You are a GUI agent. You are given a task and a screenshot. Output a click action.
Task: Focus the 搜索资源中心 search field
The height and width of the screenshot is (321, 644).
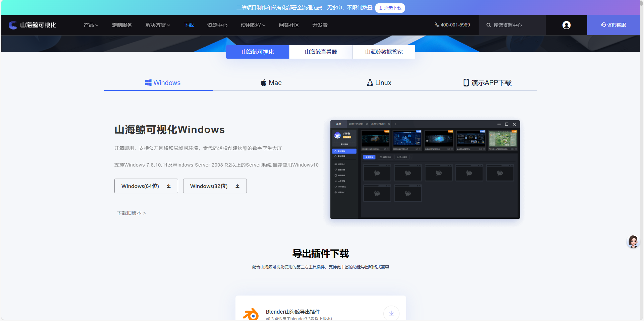click(x=512, y=25)
